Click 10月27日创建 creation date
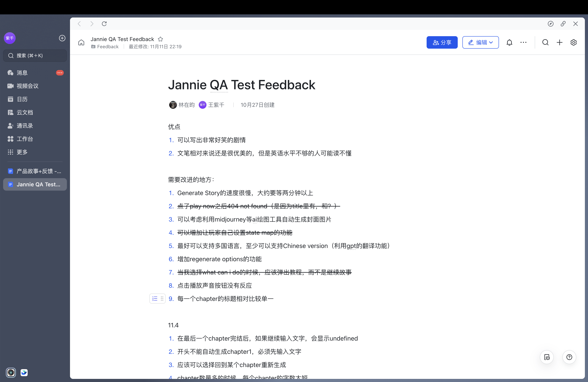The height and width of the screenshot is (382, 588). click(257, 105)
